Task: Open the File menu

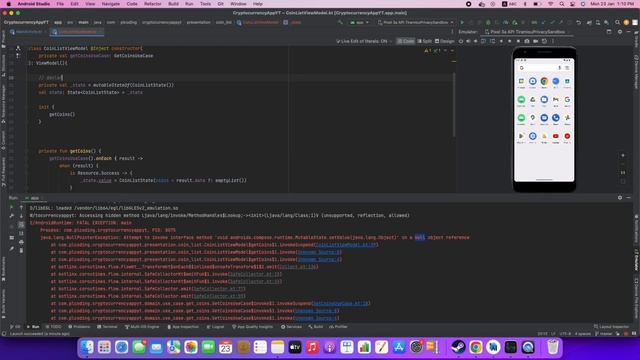Action: [60, 4]
